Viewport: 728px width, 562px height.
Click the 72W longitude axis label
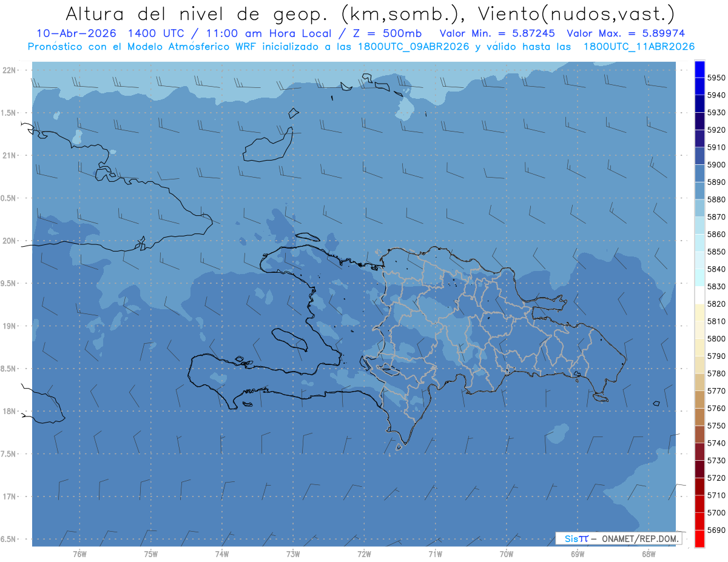pos(364,554)
